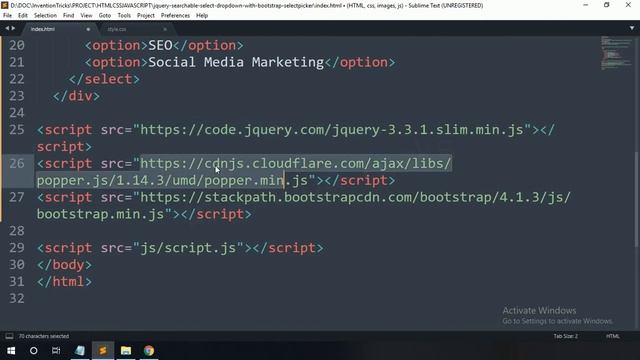Click the closing html tag
The image size is (640, 360).
tap(64, 282)
